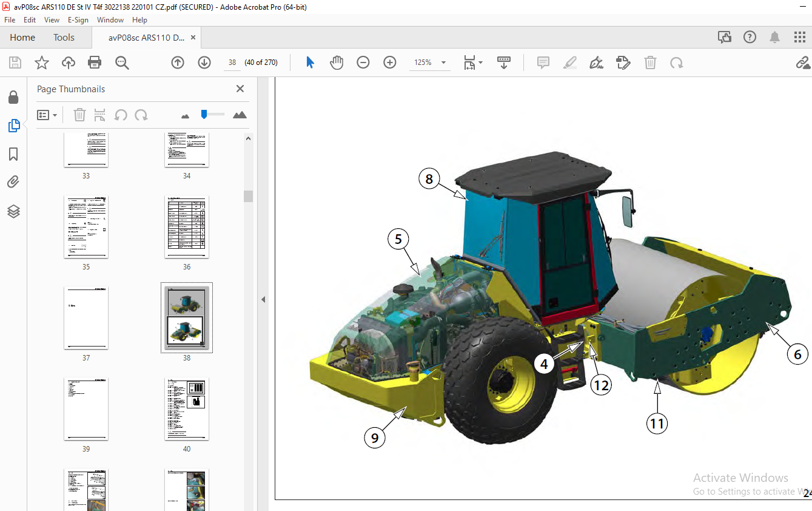Select the highlight text pen tool
The width and height of the screenshot is (812, 511).
click(x=570, y=63)
